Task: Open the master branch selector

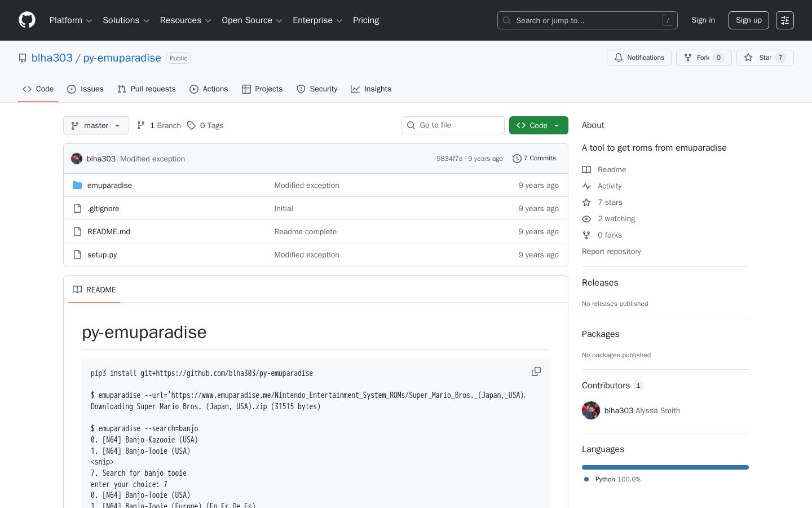Action: pyautogui.click(x=96, y=125)
